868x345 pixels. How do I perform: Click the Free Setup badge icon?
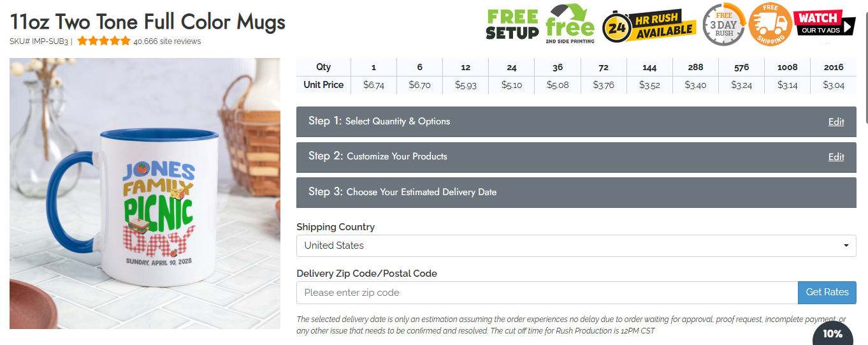pos(512,24)
